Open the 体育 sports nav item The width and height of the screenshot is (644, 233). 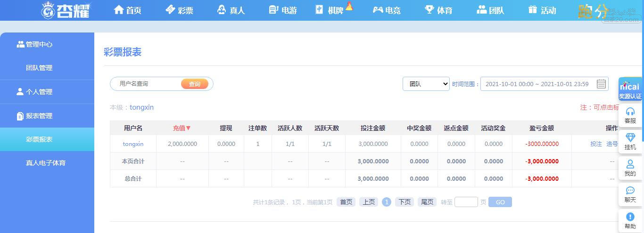click(438, 10)
